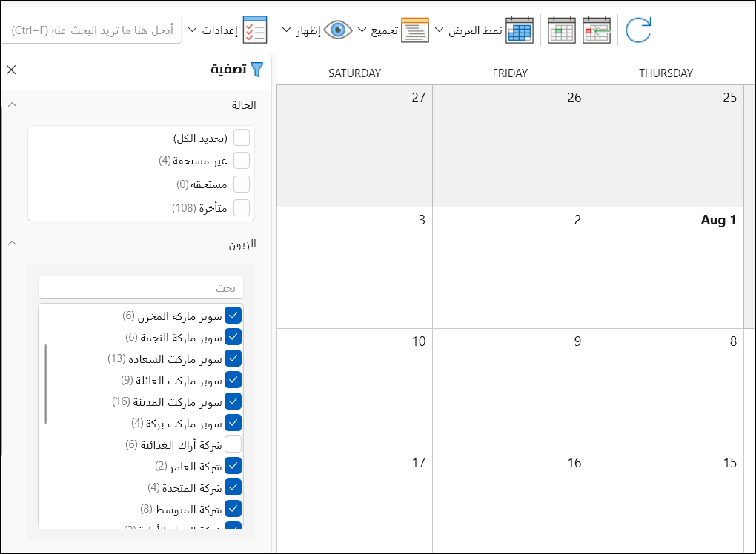Open the إعدادات dropdown menu
The width and height of the screenshot is (756, 554).
pyautogui.click(x=193, y=30)
